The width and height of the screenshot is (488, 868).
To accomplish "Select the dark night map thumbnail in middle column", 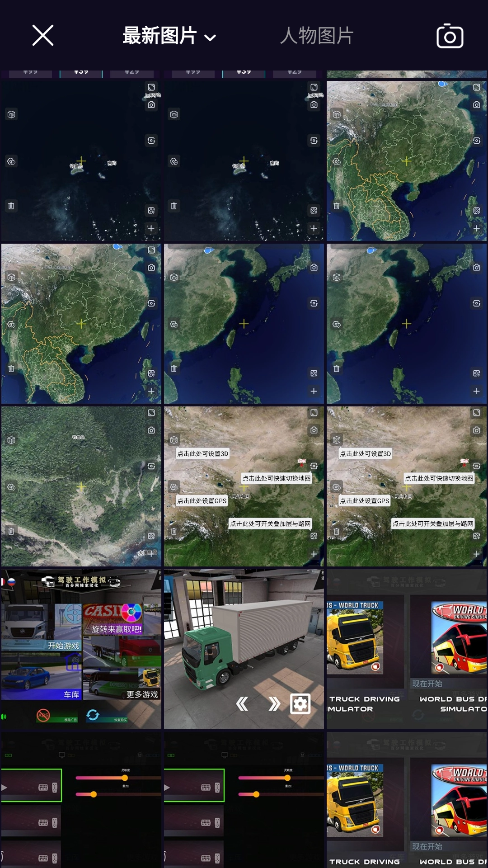I will [x=244, y=160].
